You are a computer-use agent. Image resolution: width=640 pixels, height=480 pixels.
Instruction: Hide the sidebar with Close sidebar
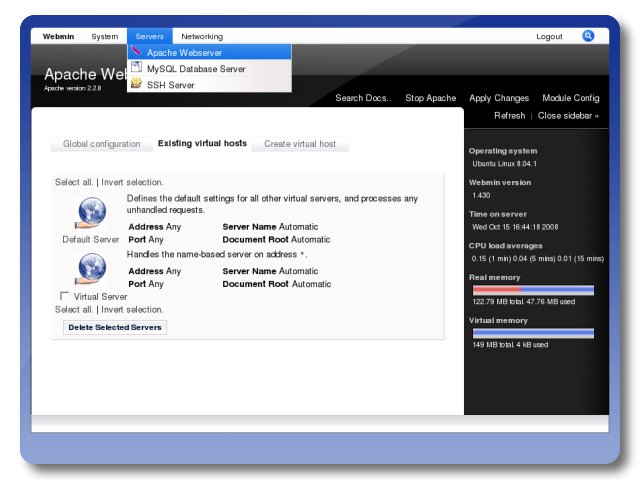click(568, 116)
